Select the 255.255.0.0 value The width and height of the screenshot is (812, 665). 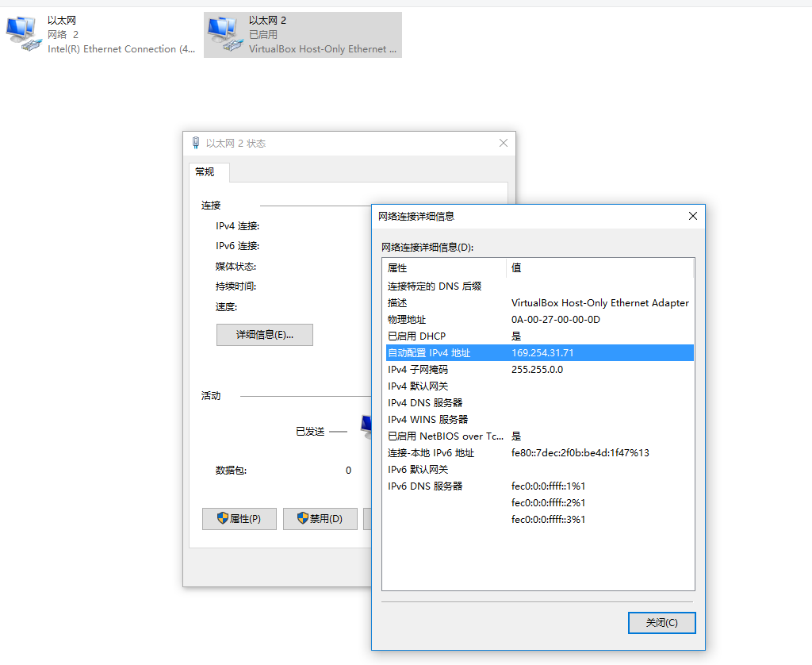(x=537, y=370)
